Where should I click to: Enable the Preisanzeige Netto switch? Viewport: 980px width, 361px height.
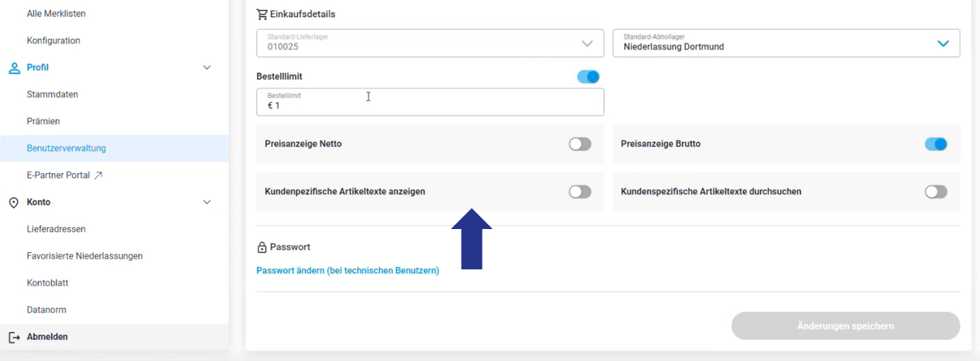coord(580,144)
